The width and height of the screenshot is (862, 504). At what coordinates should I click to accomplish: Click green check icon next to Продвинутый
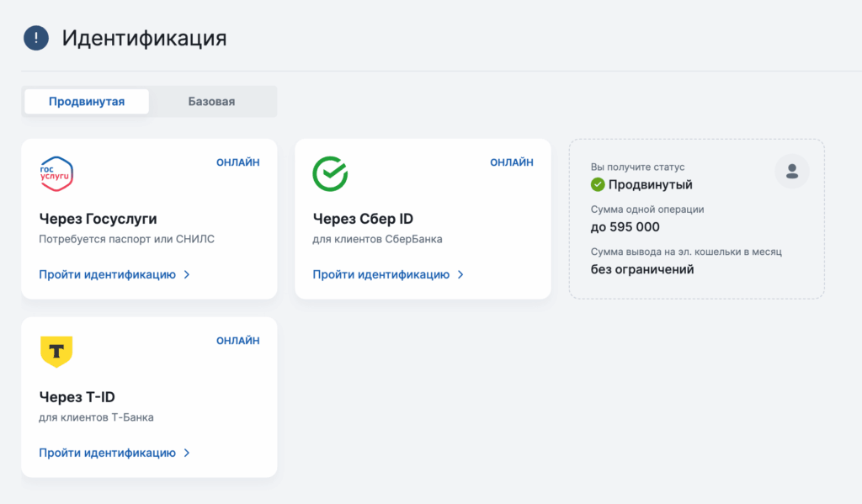[598, 184]
